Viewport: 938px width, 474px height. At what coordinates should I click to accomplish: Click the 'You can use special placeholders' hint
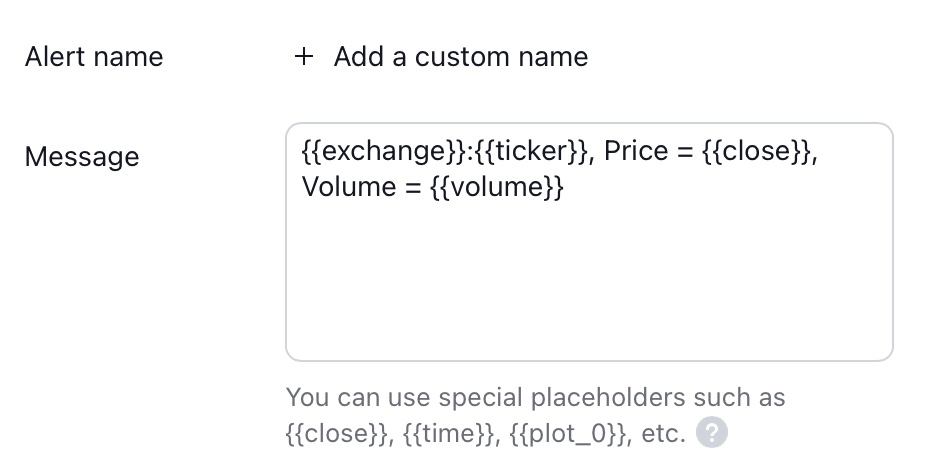pos(535,398)
